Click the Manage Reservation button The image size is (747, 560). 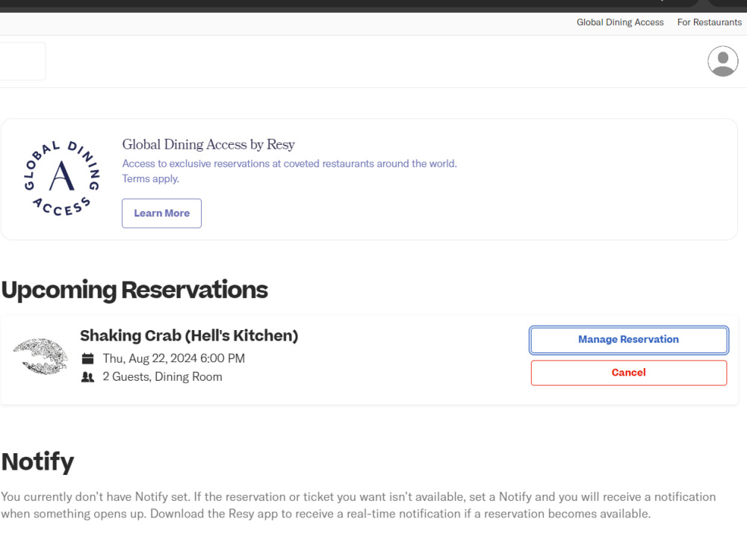pos(628,340)
